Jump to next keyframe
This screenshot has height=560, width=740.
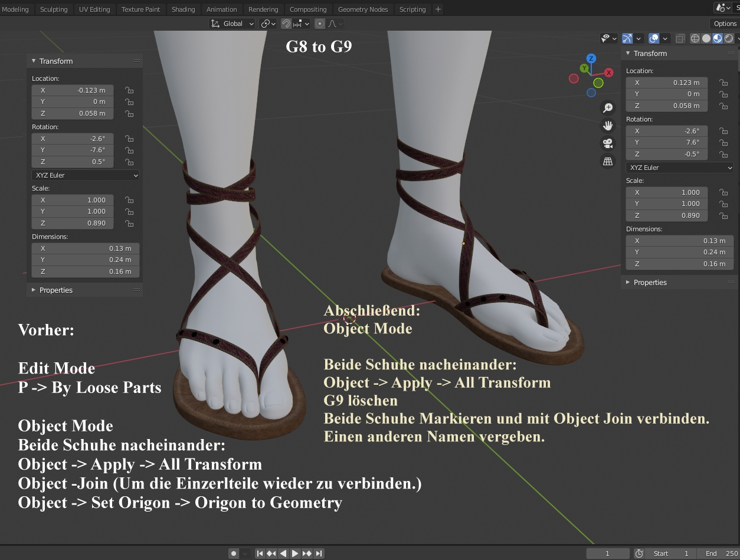coord(307,554)
